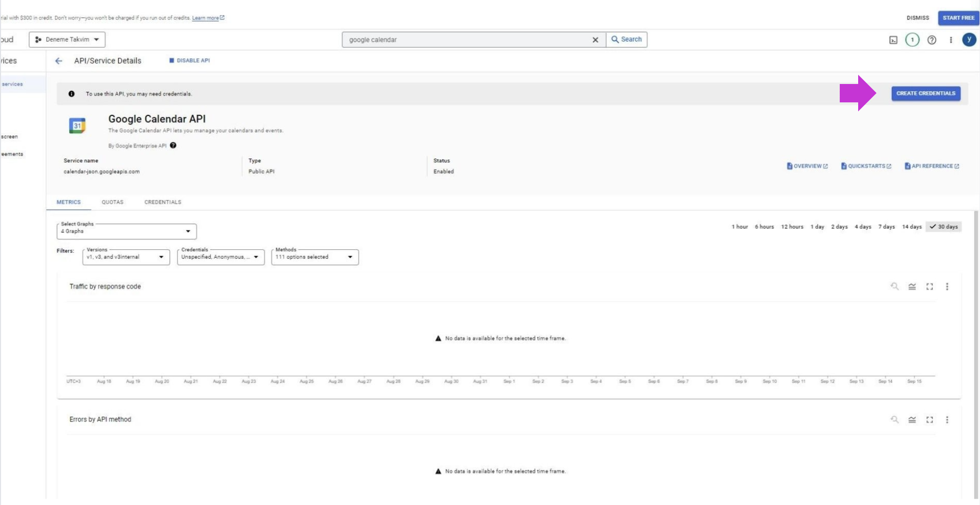Open the Learn more link

point(208,18)
